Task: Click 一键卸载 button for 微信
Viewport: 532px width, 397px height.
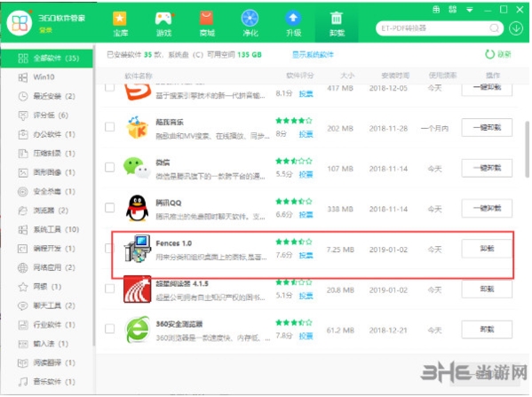Action: 487,168
